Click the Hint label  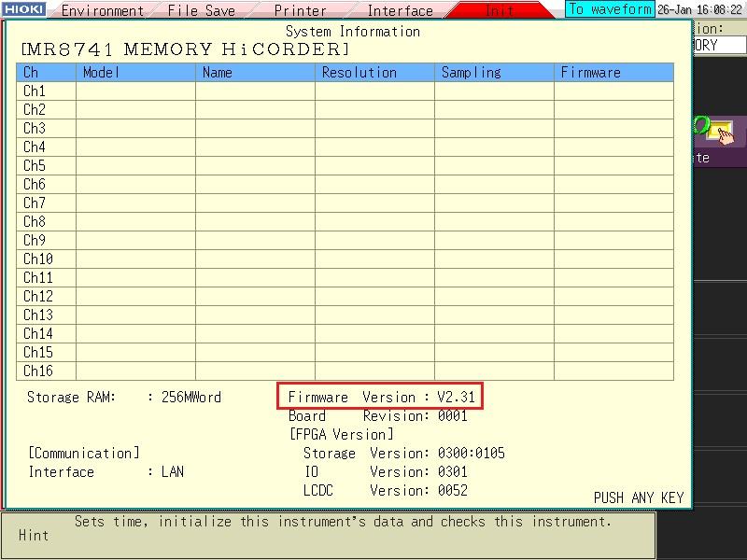(34, 535)
